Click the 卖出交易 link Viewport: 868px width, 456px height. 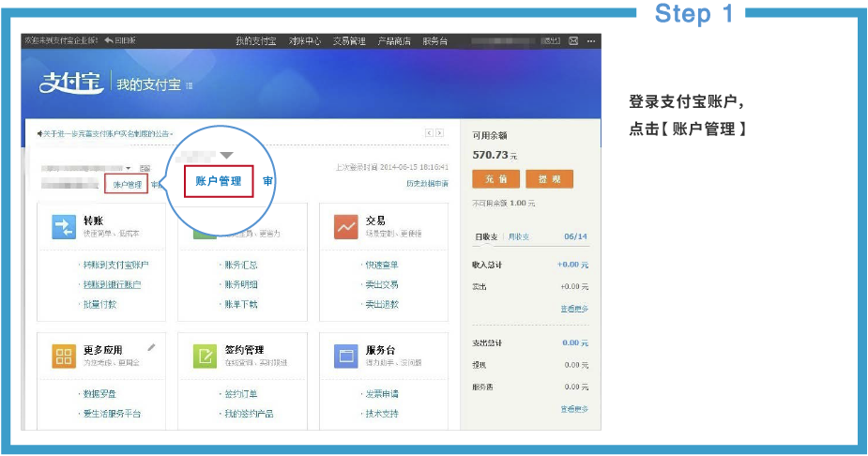click(x=382, y=285)
